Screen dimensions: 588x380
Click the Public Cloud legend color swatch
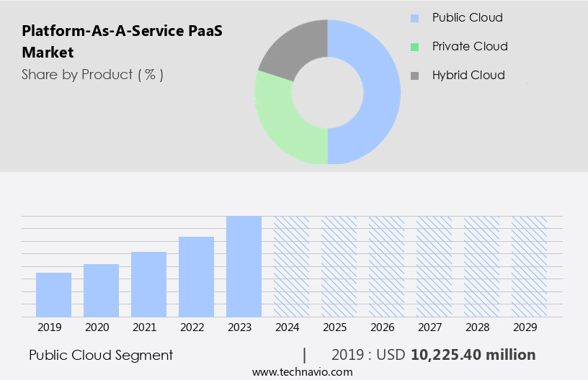pyautogui.click(x=414, y=18)
